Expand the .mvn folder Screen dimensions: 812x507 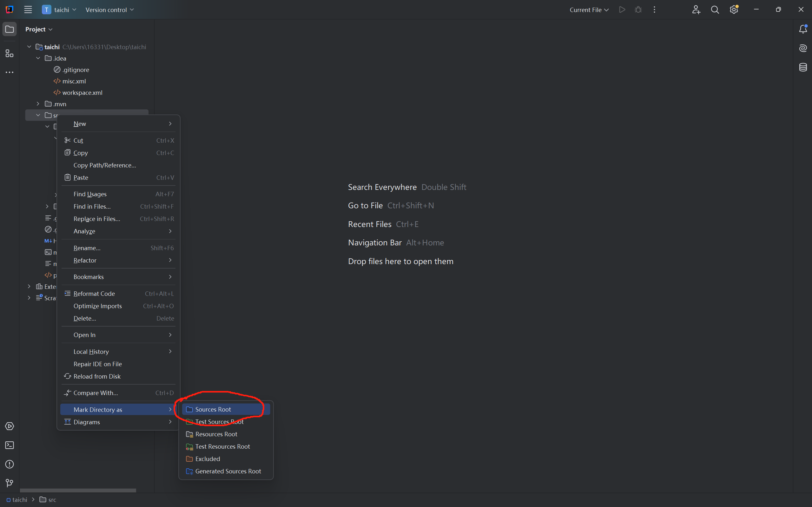(38, 104)
